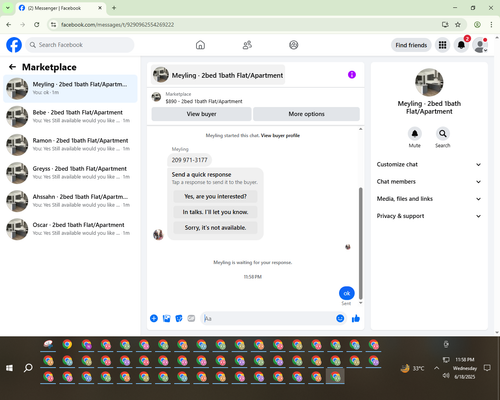
Task: Click View buyer button
Action: click(x=201, y=114)
